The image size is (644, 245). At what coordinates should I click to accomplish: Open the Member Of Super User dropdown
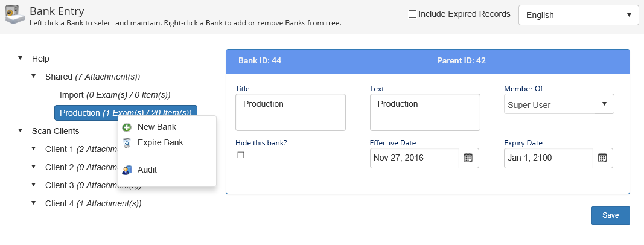point(558,104)
